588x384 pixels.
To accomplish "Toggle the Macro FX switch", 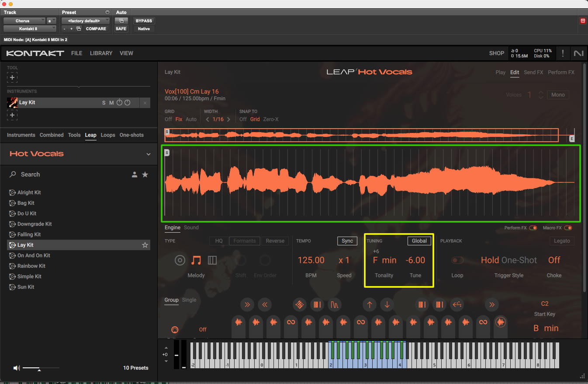I will [x=567, y=228].
